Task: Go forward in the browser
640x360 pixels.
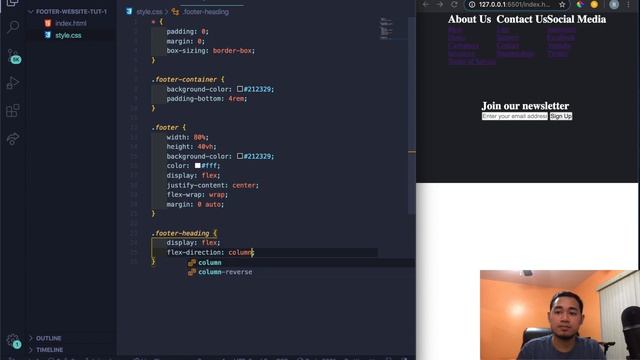Action: (x=439, y=4)
